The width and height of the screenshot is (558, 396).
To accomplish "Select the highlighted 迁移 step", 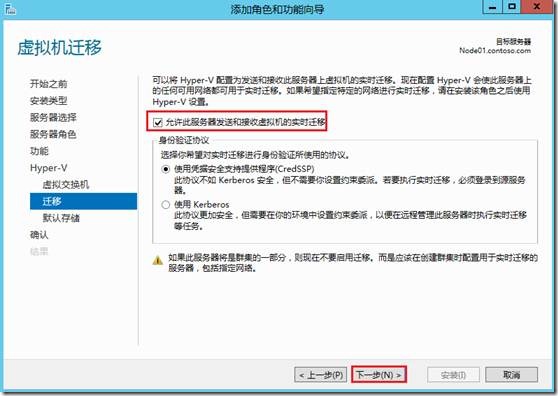I will click(83, 201).
